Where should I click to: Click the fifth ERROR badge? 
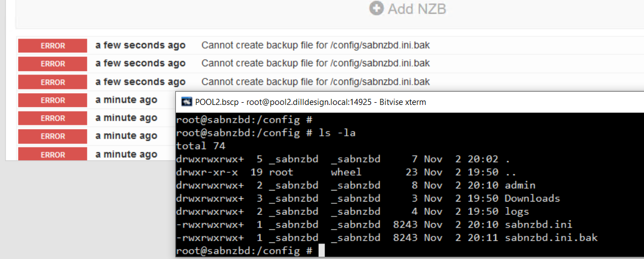tap(52, 118)
